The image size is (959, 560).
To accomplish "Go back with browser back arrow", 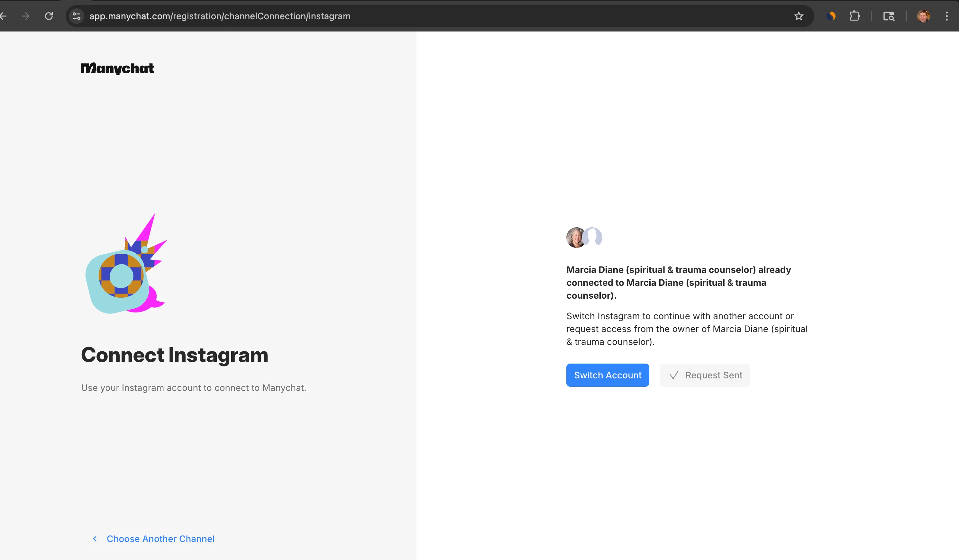I will click(4, 16).
